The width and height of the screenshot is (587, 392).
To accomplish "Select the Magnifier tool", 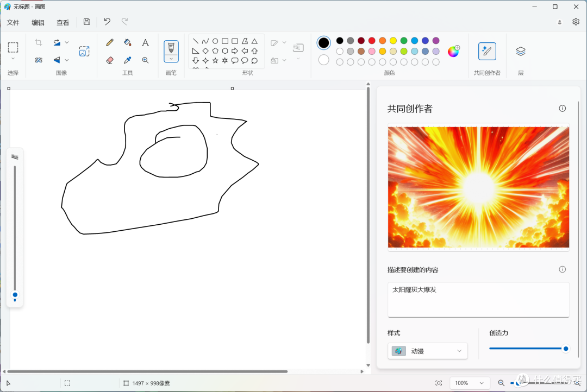I will point(145,60).
